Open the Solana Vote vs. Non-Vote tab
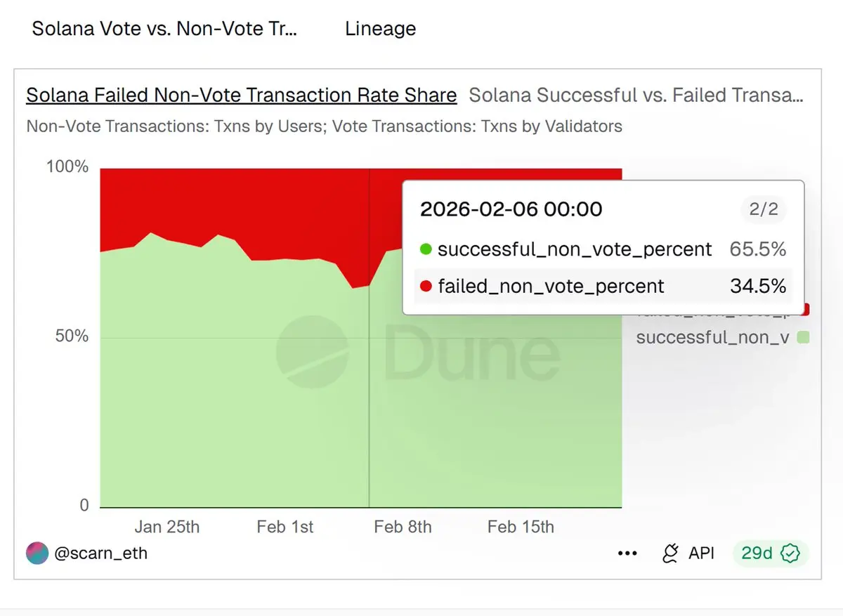The image size is (843, 616). pos(164,29)
